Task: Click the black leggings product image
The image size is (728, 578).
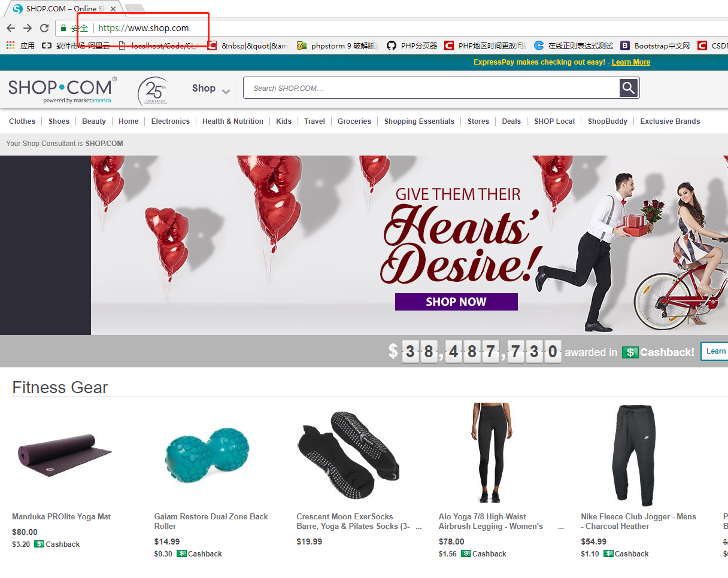Action: point(492,453)
